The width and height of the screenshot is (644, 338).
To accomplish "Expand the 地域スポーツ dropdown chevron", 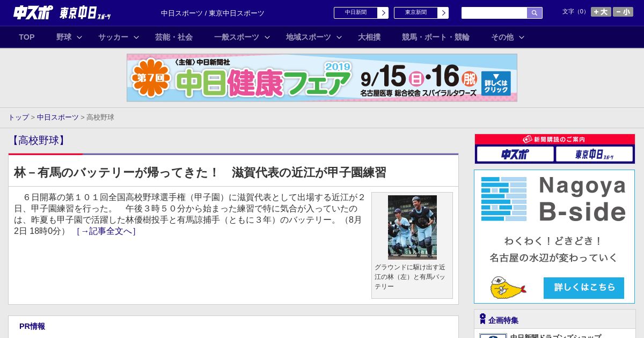I will [339, 37].
